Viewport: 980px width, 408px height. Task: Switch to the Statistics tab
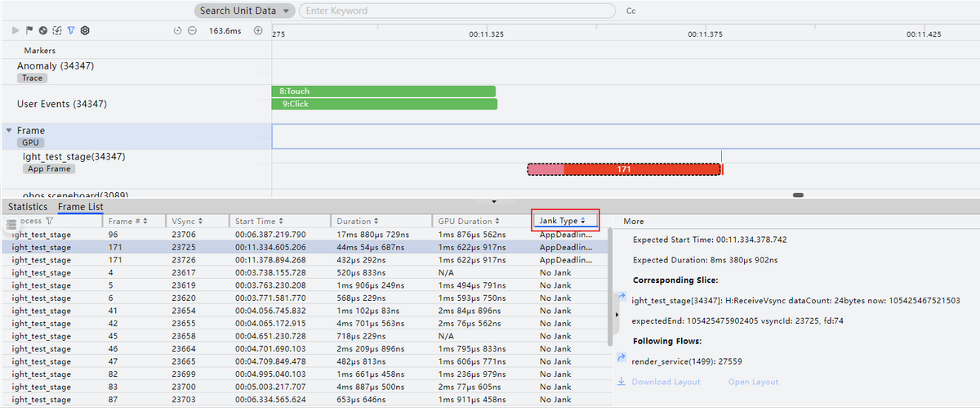point(28,207)
